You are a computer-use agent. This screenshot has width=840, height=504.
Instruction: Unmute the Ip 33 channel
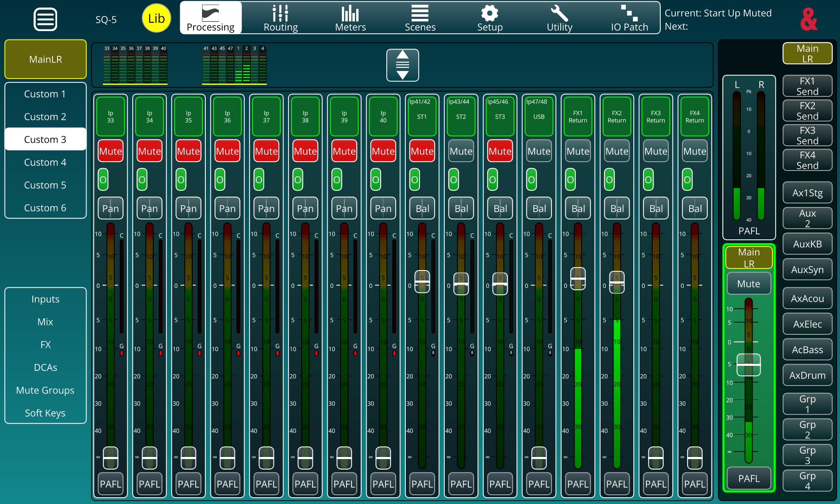coord(110,151)
